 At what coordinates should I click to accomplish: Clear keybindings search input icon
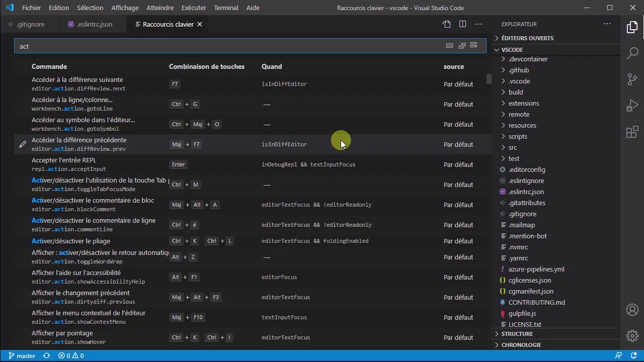[473, 46]
